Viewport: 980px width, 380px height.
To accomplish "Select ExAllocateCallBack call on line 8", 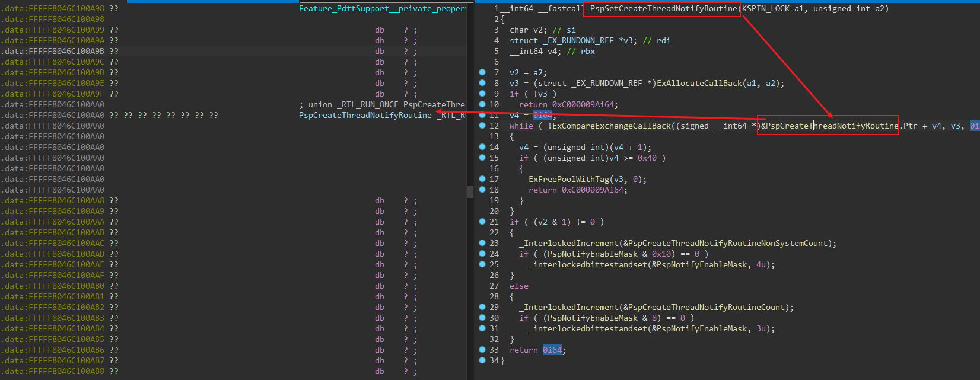I will click(699, 83).
